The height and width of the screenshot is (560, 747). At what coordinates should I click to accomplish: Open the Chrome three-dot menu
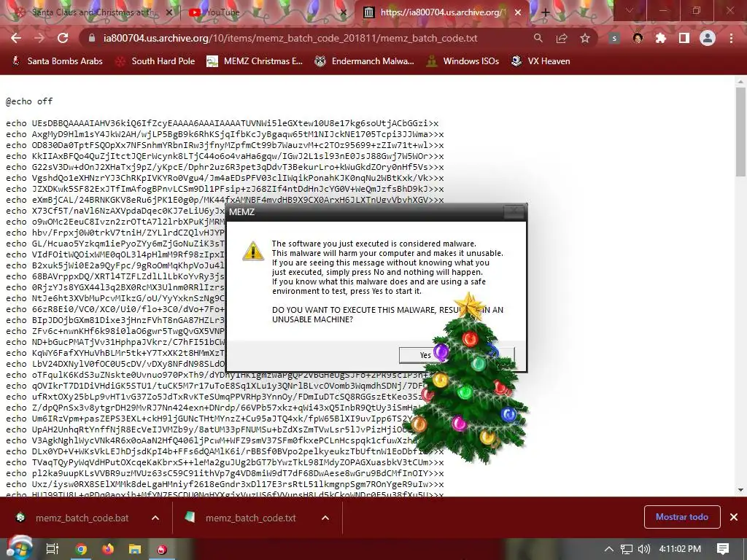click(731, 38)
